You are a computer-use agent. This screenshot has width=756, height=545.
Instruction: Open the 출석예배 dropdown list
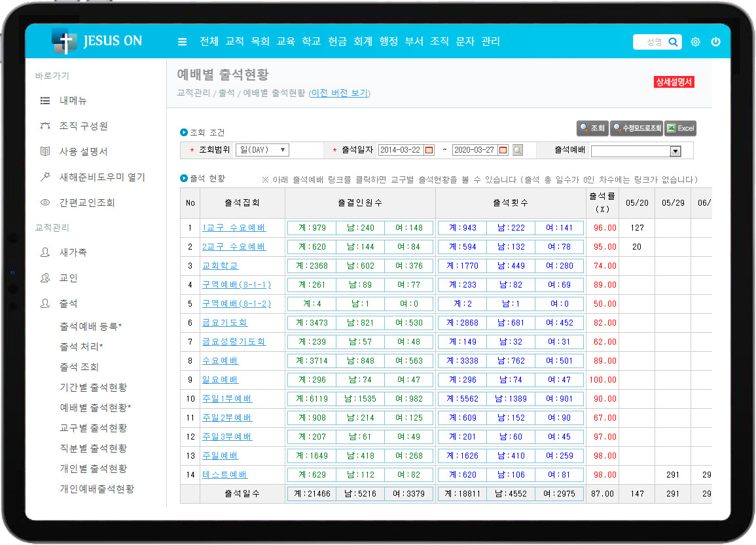point(636,151)
